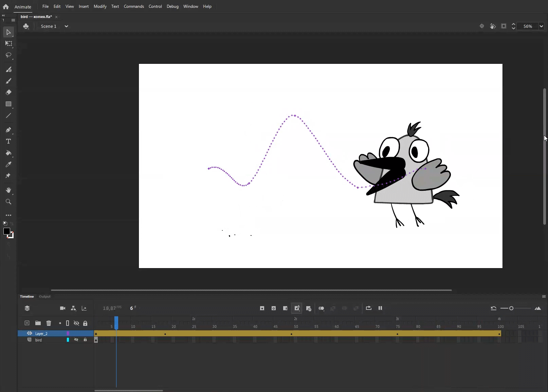Delete layer using trash icon
Viewport: 548px width, 392px height.
(x=49, y=323)
